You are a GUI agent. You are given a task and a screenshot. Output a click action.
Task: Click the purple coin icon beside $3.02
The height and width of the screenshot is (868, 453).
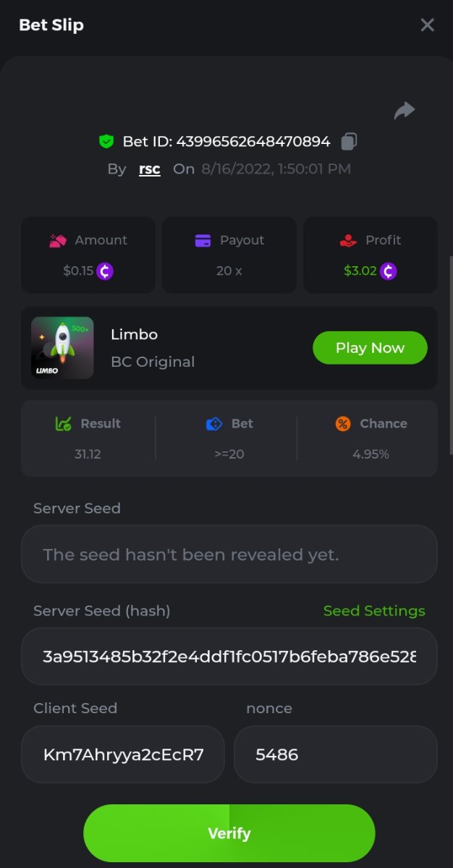tap(389, 271)
